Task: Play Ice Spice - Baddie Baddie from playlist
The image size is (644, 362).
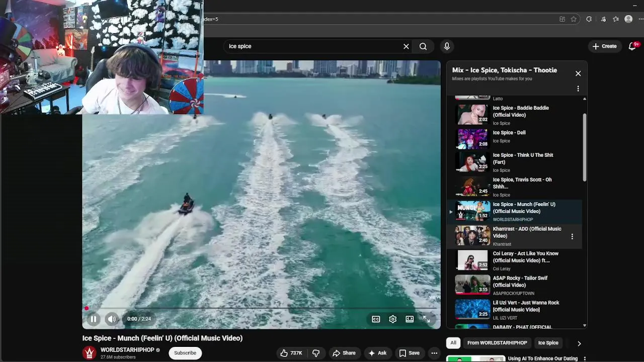Action: pos(516,115)
